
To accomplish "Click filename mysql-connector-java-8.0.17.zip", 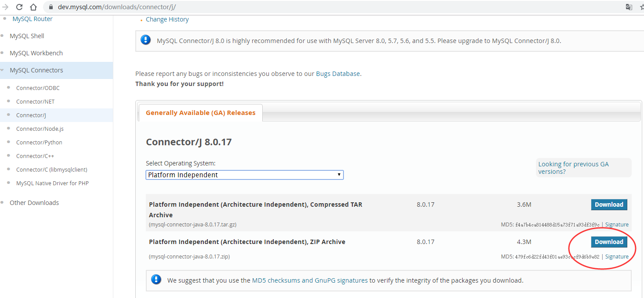I will (189, 256).
